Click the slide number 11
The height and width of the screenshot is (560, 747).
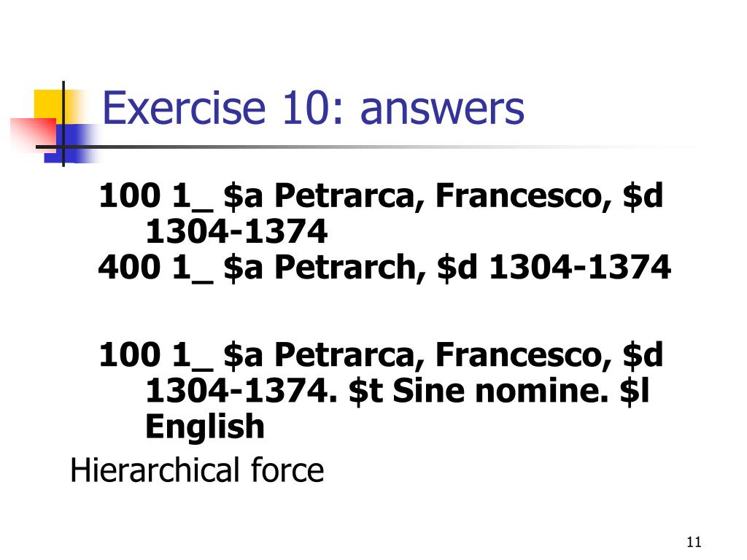tap(694, 542)
